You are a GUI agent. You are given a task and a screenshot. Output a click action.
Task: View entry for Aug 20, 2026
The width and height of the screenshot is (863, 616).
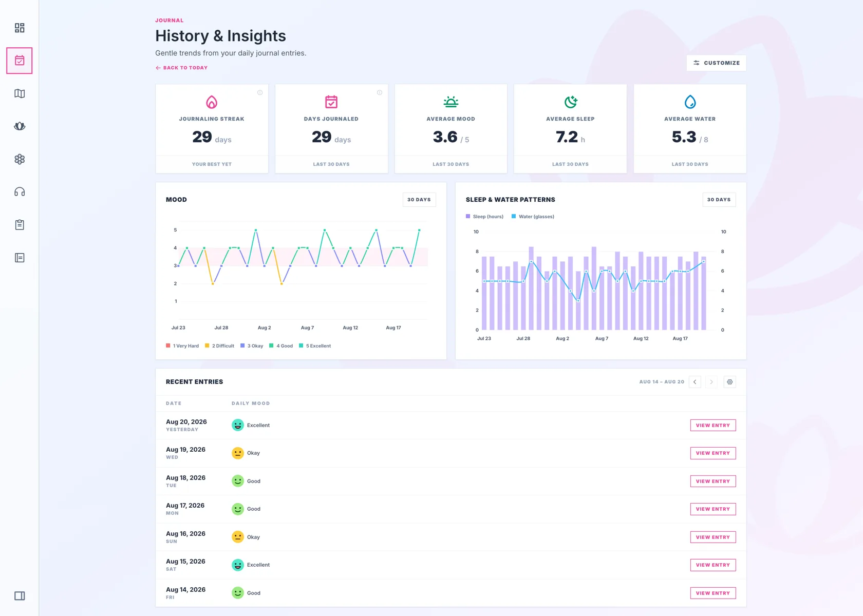(713, 426)
